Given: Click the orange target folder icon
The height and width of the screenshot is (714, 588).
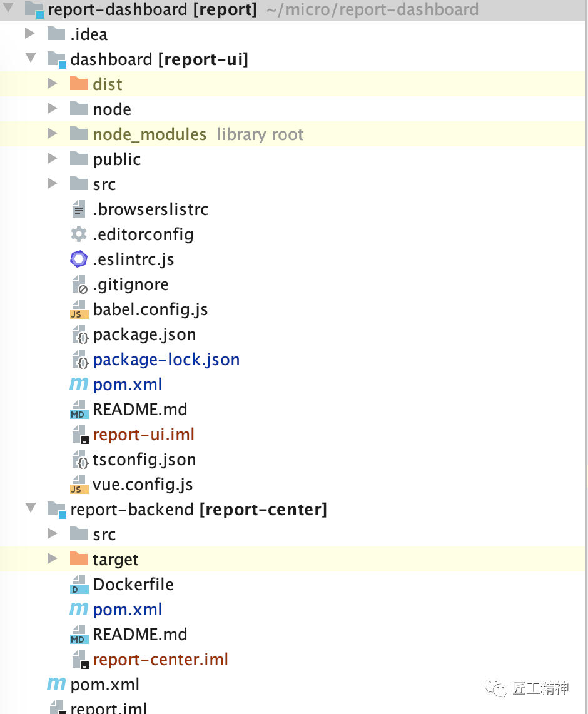Looking at the screenshot, I should click(79, 559).
